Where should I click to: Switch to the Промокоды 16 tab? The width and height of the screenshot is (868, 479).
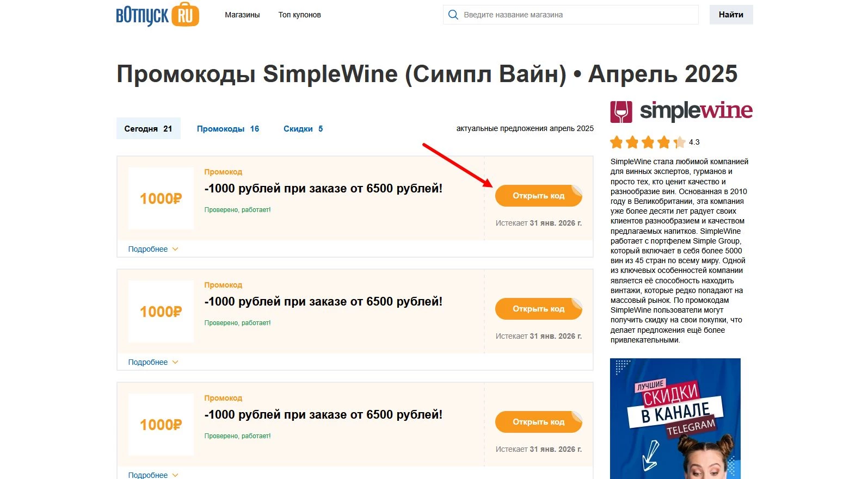click(x=227, y=128)
